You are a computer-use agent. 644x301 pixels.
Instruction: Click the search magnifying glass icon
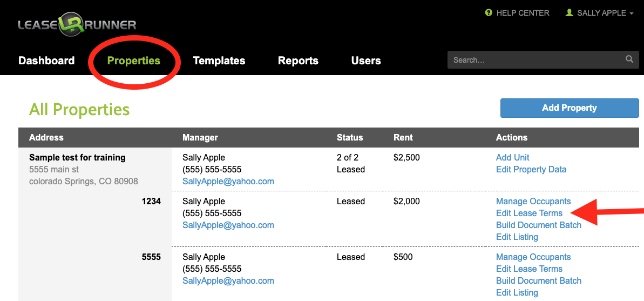click(629, 59)
